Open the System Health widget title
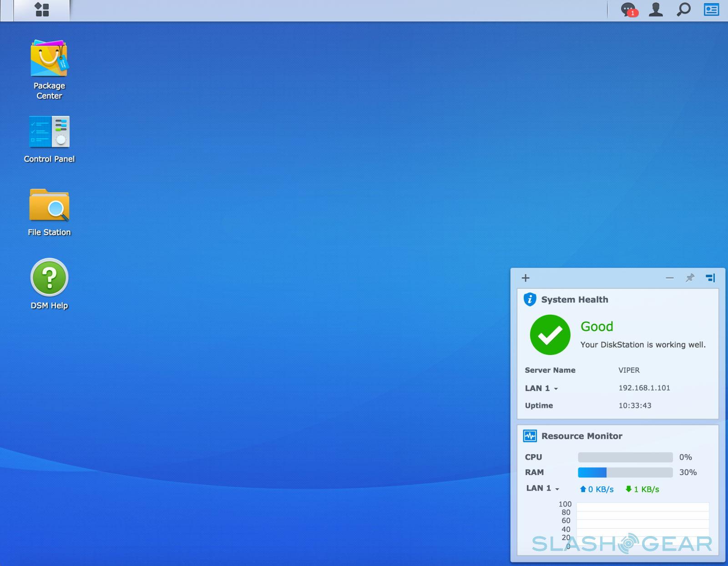Screen dimensions: 728x566 tap(575, 300)
